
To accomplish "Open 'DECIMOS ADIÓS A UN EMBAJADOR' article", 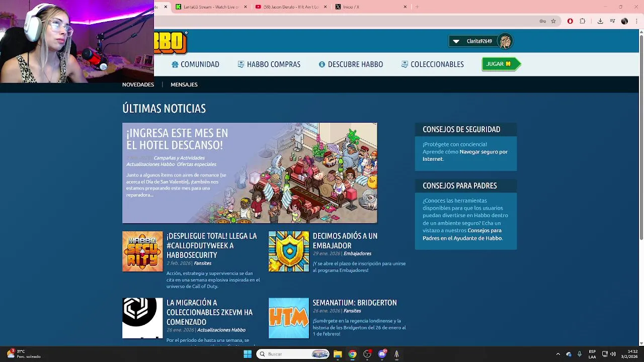I will click(345, 241).
